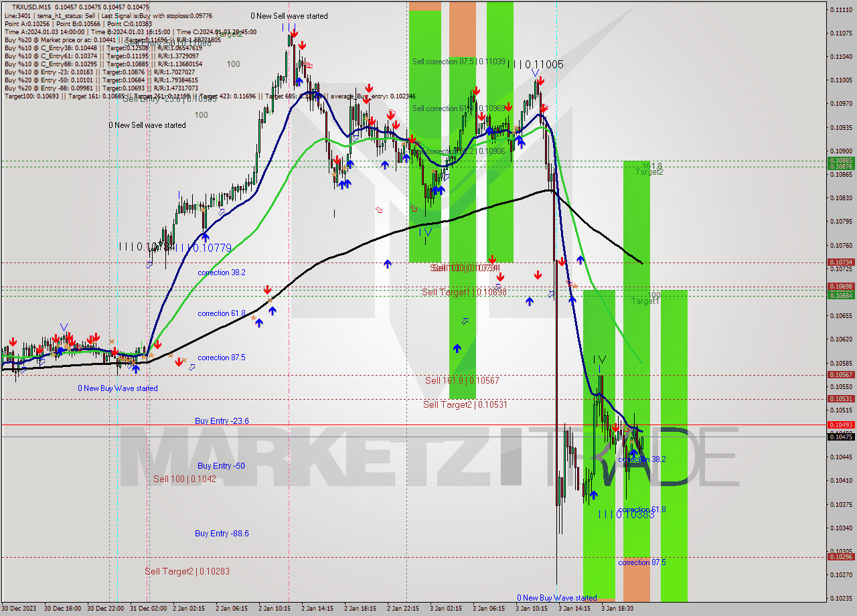Viewport: 857px width, 616px height.
Task: Click the '30 Dec 2023' time axis label
Action: 19,609
